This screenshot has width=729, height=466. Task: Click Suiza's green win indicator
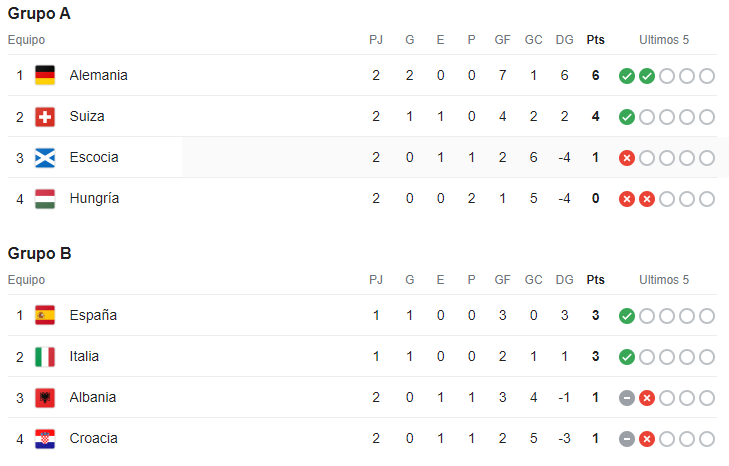tap(627, 117)
